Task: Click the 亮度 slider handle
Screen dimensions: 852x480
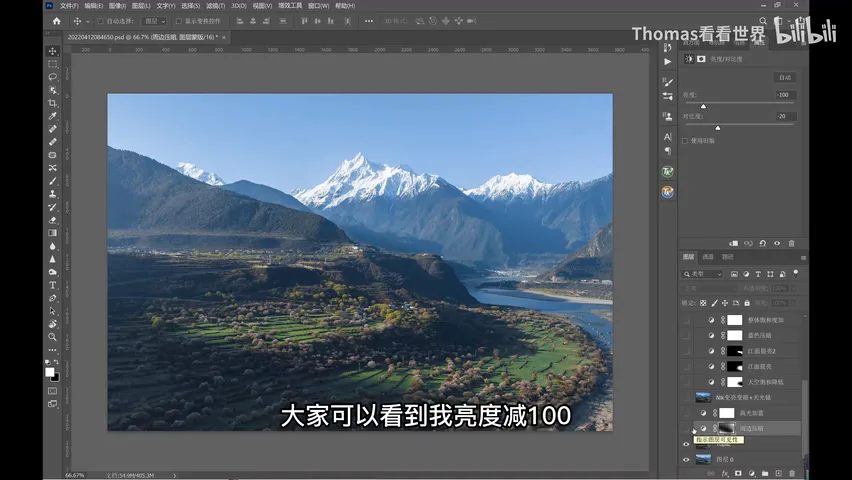Action: point(703,106)
